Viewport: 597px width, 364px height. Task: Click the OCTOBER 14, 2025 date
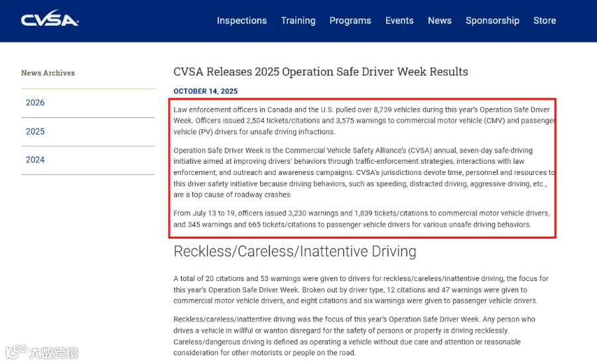click(205, 91)
